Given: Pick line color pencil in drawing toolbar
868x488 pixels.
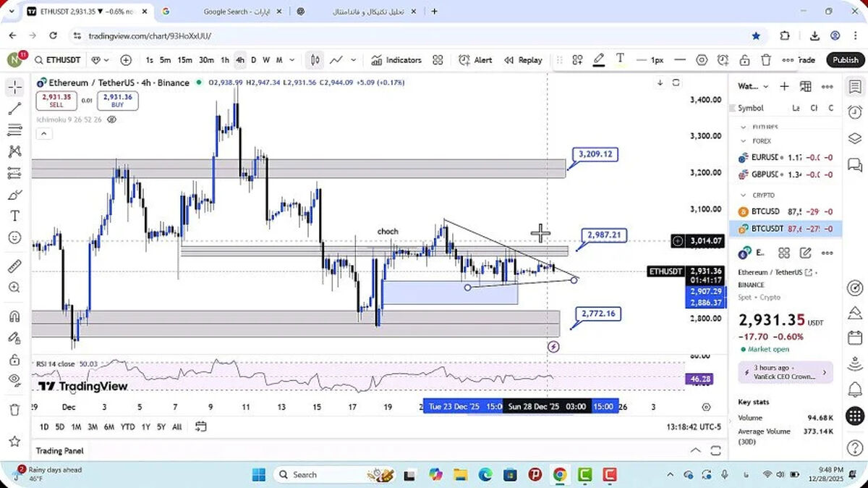Looking at the screenshot, I should click(599, 60).
